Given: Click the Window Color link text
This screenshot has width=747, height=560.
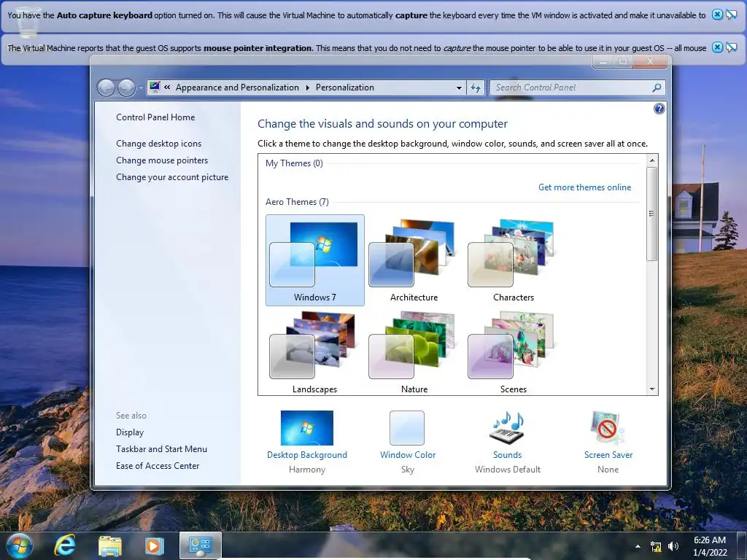Looking at the screenshot, I should [x=408, y=455].
